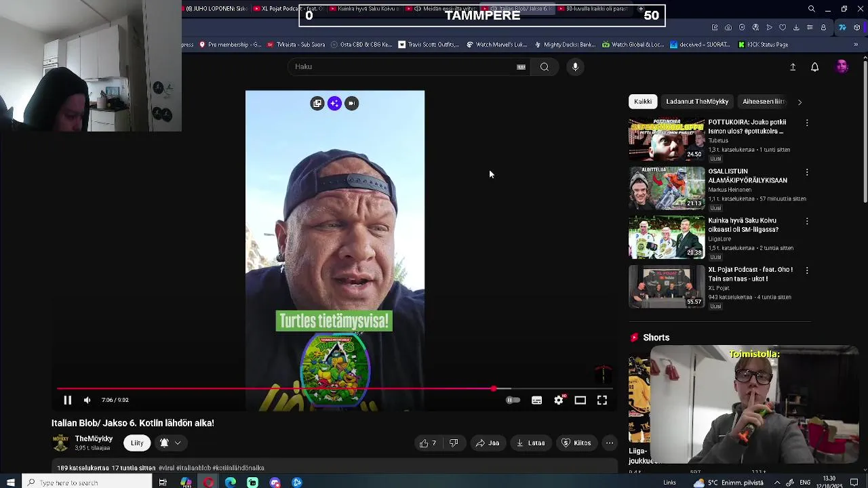Search browser tabs magnifier icon
Viewport: 868px width, 488px height.
(812, 9)
